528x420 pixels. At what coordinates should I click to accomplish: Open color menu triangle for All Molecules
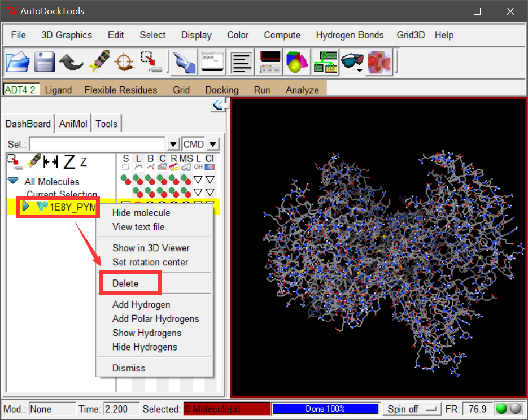tap(210, 180)
